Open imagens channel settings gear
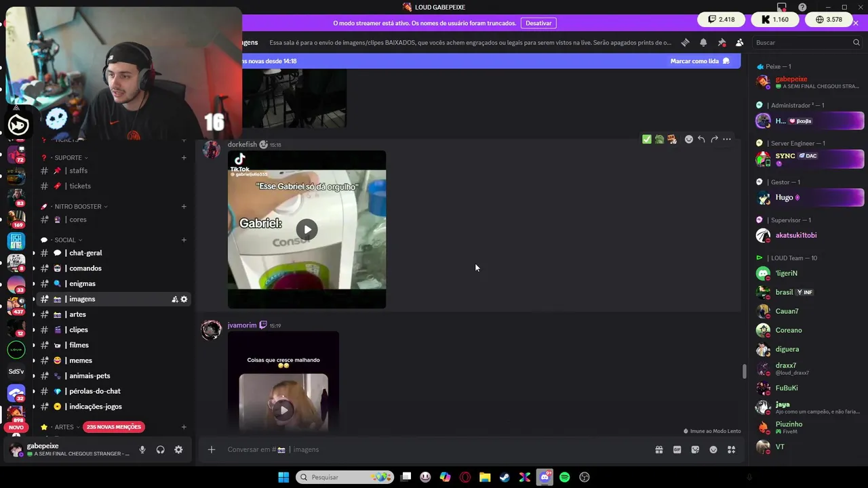The image size is (868, 488). click(184, 299)
